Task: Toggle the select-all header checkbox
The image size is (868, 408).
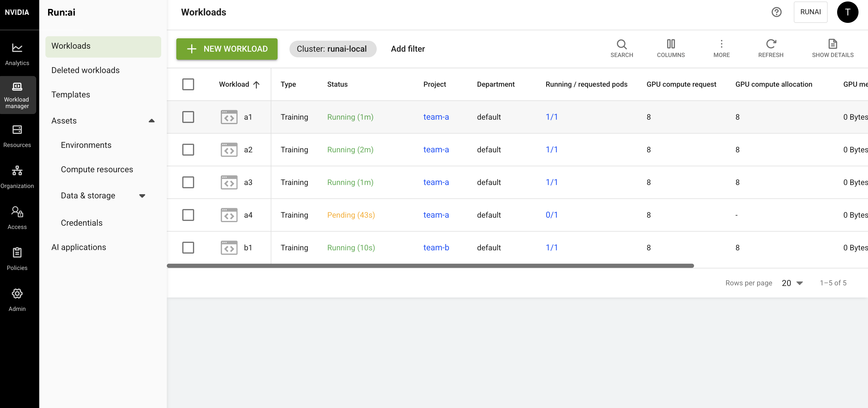Action: (188, 84)
